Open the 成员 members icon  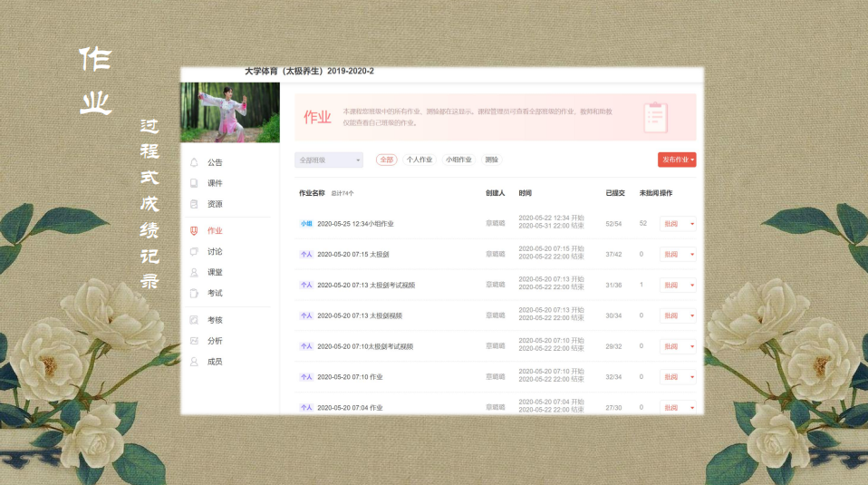(x=194, y=362)
